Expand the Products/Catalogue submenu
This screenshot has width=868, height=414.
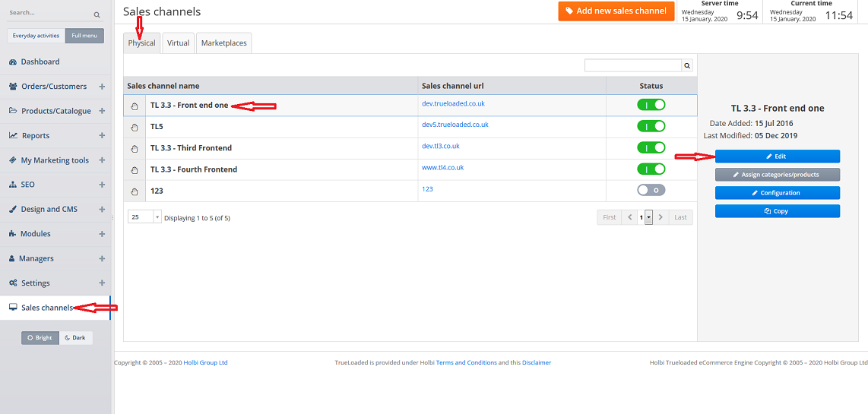[102, 111]
